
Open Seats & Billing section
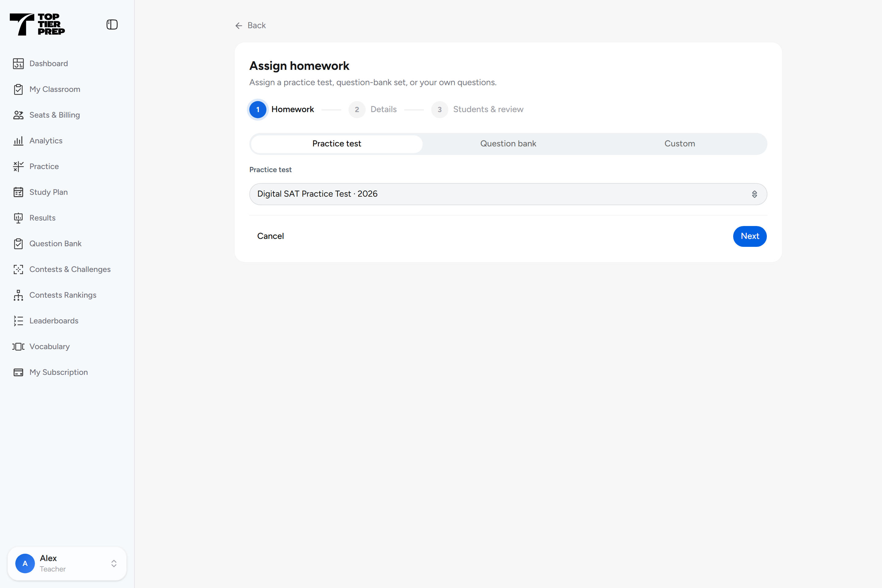point(55,115)
